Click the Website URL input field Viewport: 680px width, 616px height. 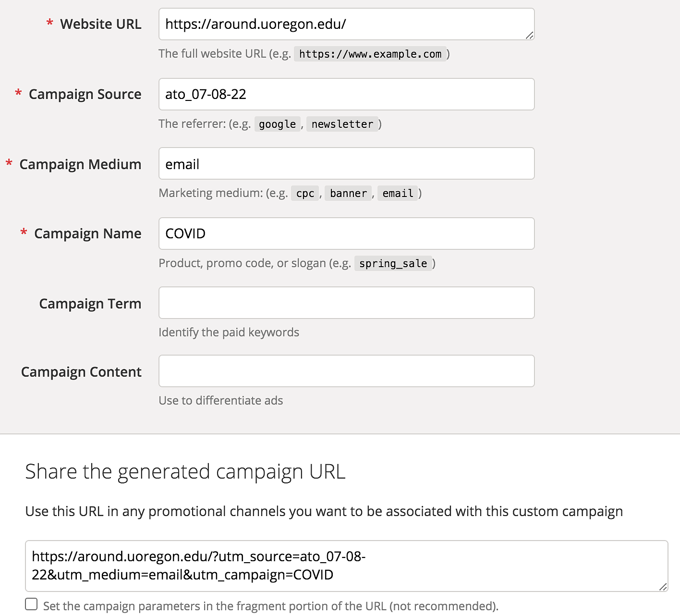346,24
